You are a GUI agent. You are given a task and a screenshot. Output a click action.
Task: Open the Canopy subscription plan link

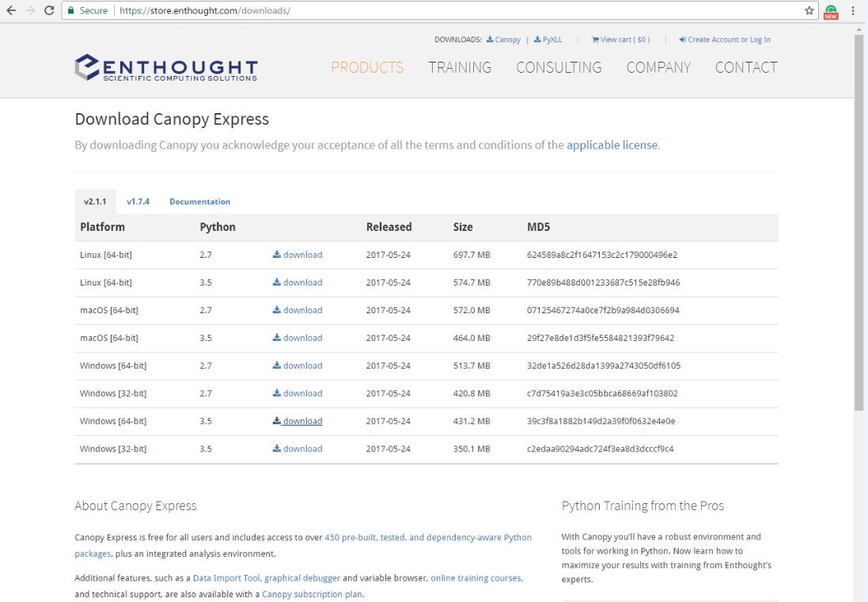coord(312,594)
